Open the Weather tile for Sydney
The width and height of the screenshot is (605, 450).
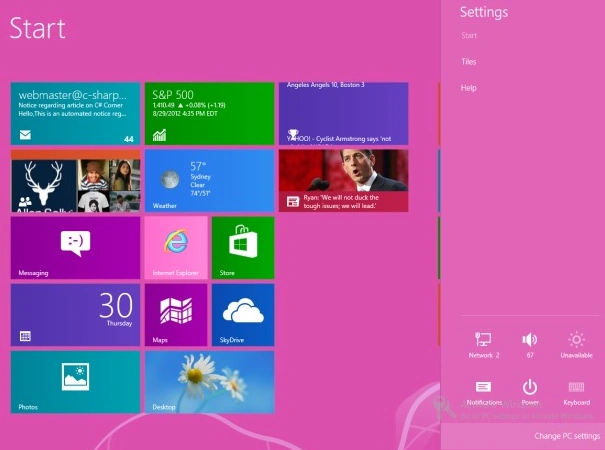210,181
